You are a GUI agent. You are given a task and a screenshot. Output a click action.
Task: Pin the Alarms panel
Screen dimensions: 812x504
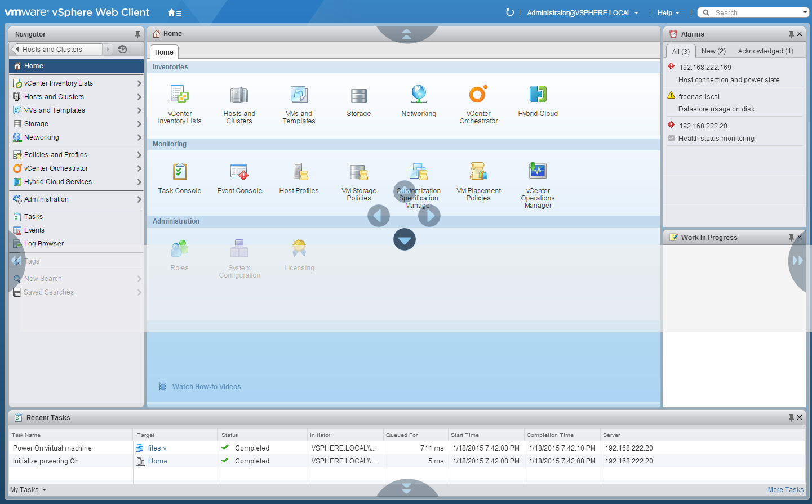791,34
